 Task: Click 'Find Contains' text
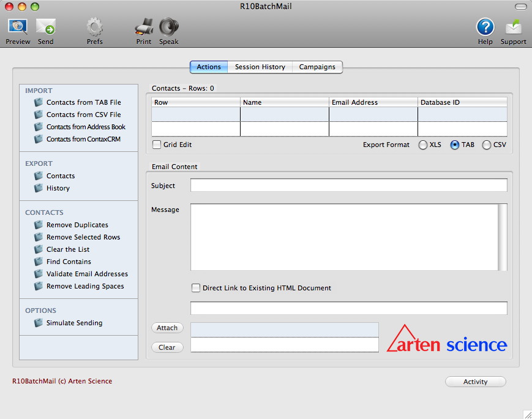69,262
